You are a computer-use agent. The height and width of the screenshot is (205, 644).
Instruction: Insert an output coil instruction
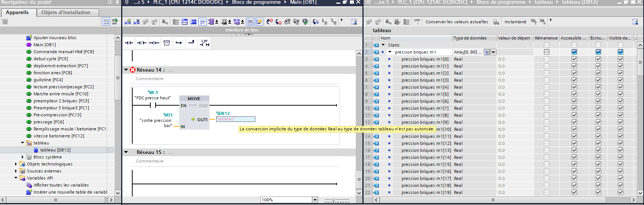(154, 43)
